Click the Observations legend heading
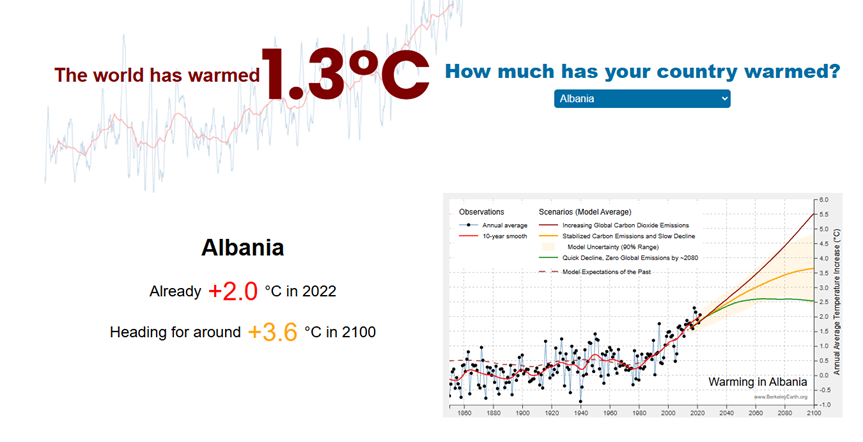 (x=481, y=212)
